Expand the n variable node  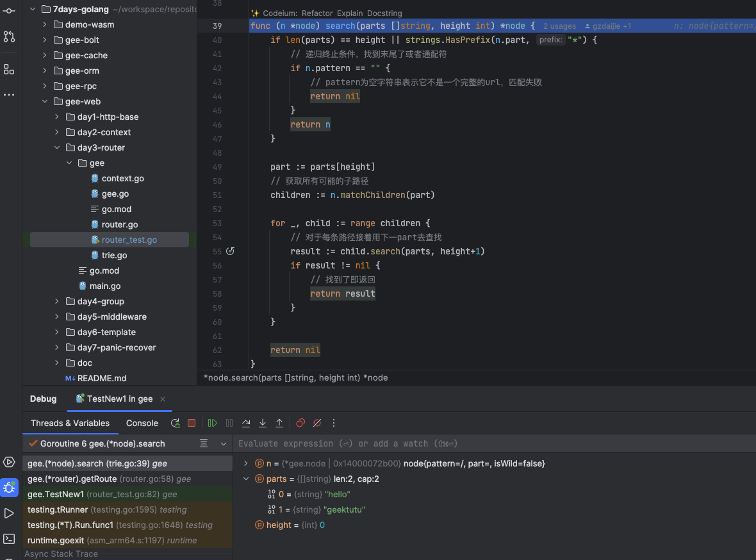(x=246, y=463)
